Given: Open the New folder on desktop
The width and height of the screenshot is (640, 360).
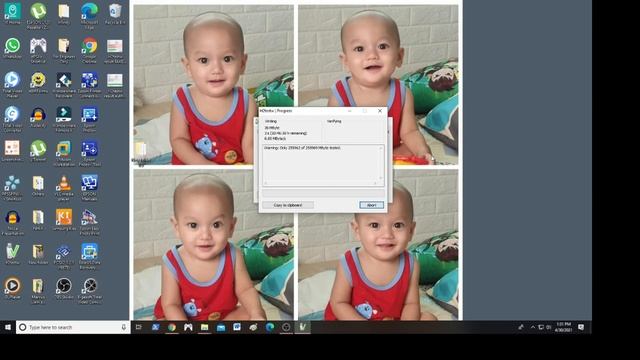Looking at the screenshot, I should click(x=38, y=254).
